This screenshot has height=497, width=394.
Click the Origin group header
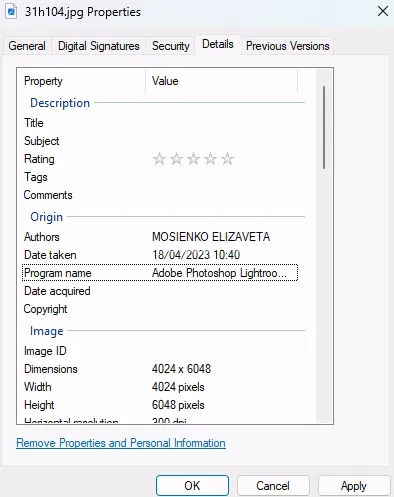(46, 217)
